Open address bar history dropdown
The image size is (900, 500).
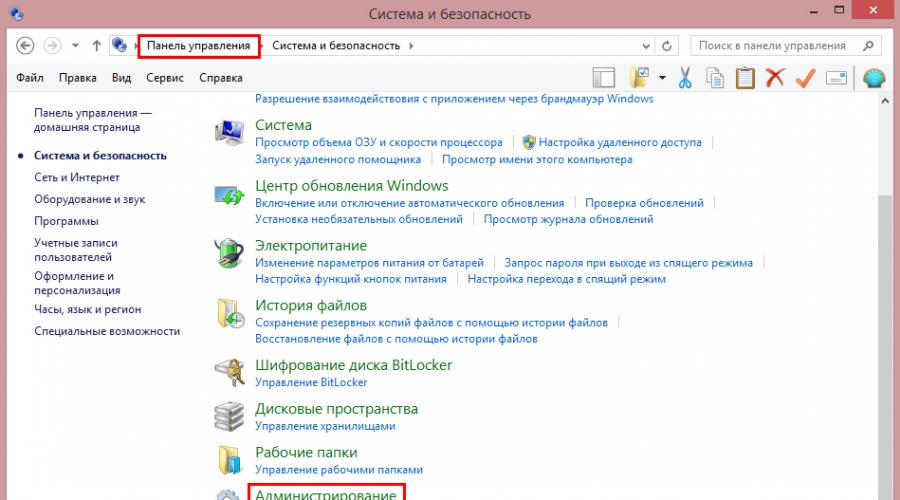(x=646, y=46)
